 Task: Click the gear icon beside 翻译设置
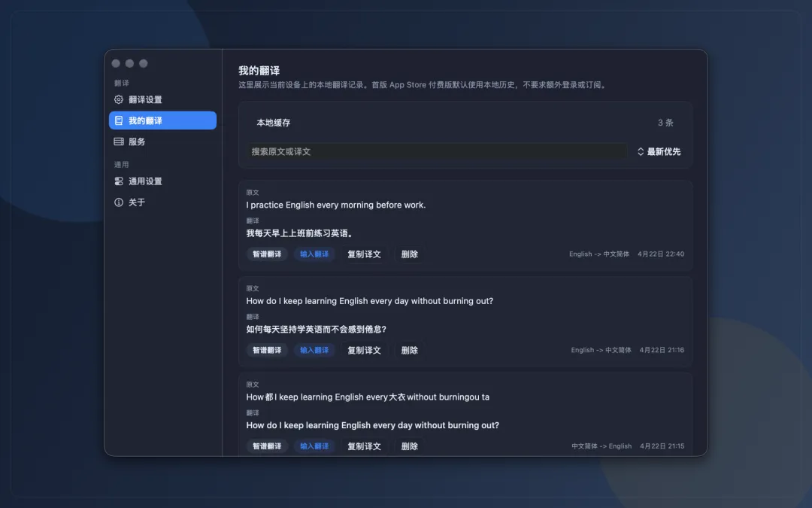click(x=119, y=99)
